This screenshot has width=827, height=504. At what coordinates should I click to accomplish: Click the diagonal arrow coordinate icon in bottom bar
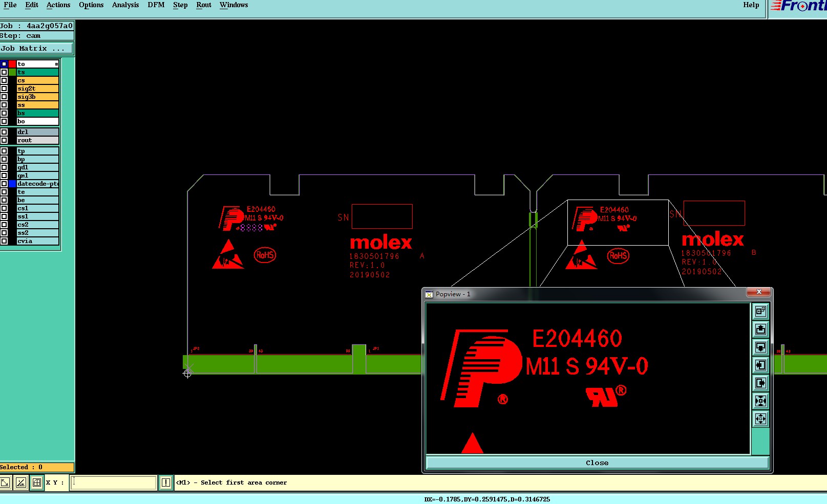pyautogui.click(x=5, y=483)
